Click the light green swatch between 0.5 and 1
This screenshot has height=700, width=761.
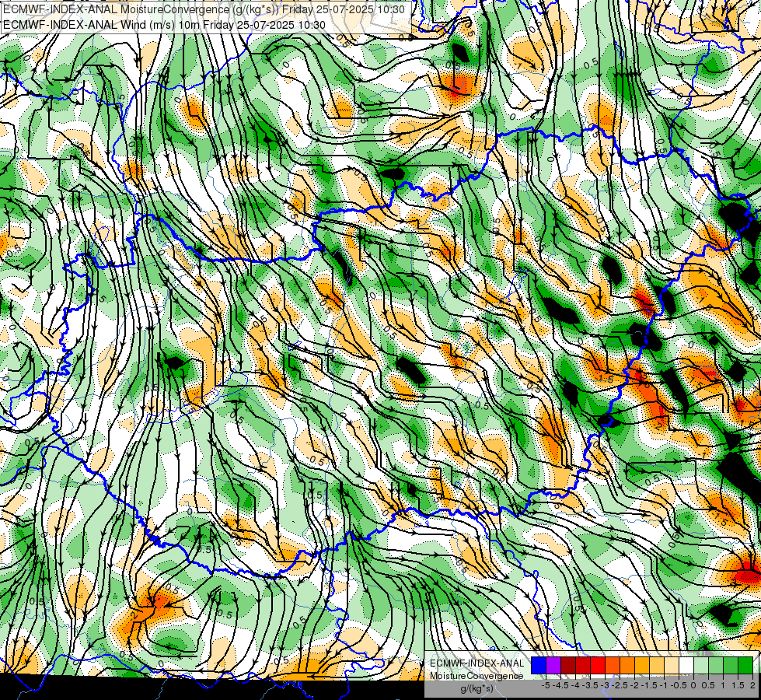[716, 666]
